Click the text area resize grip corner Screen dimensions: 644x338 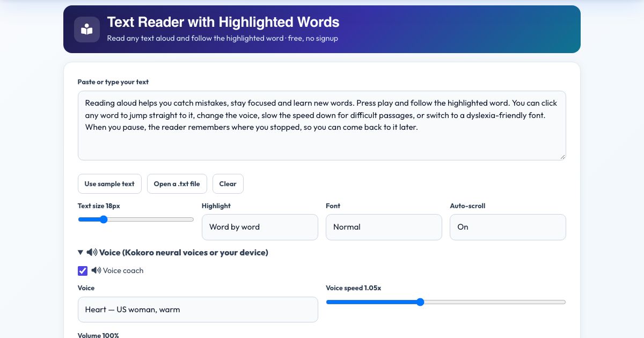[562, 156]
